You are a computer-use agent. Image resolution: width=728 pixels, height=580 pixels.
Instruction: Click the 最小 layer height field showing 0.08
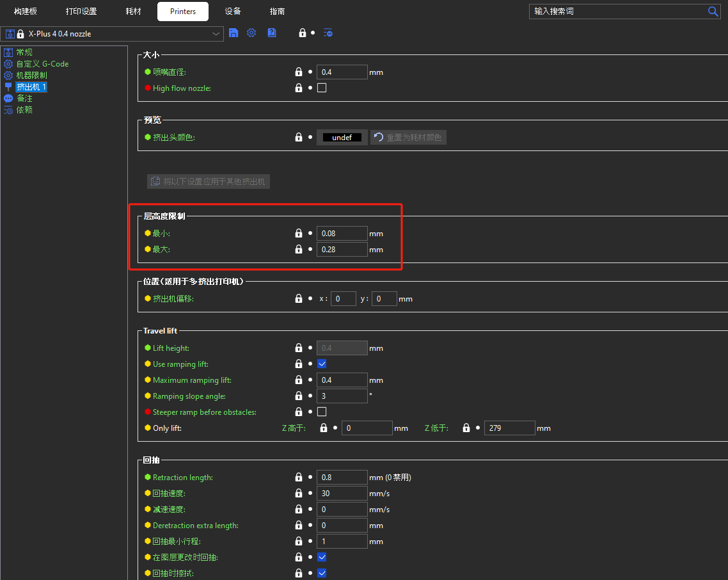(x=342, y=233)
